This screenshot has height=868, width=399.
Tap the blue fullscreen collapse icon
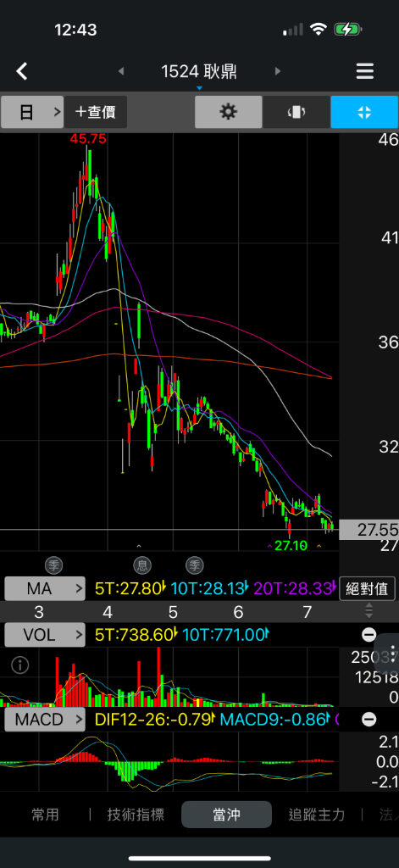364,112
